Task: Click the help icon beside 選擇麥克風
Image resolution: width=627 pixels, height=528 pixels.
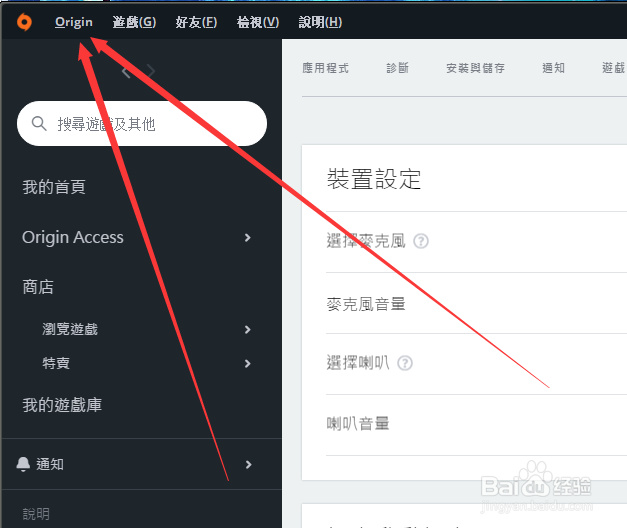Action: click(421, 241)
